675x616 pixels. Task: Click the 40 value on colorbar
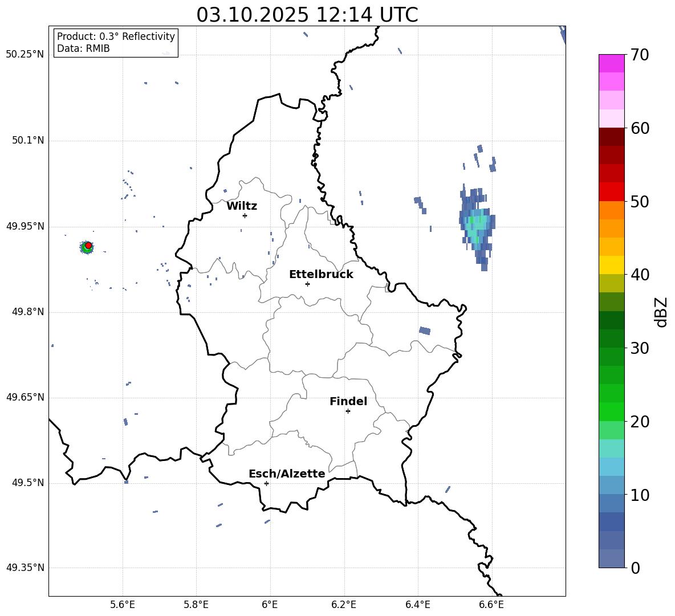(639, 275)
